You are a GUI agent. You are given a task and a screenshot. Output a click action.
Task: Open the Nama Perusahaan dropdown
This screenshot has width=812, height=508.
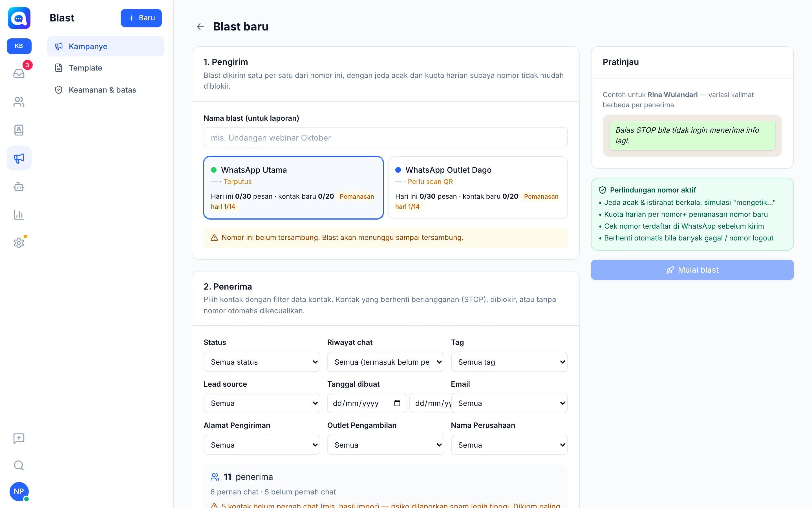509,445
